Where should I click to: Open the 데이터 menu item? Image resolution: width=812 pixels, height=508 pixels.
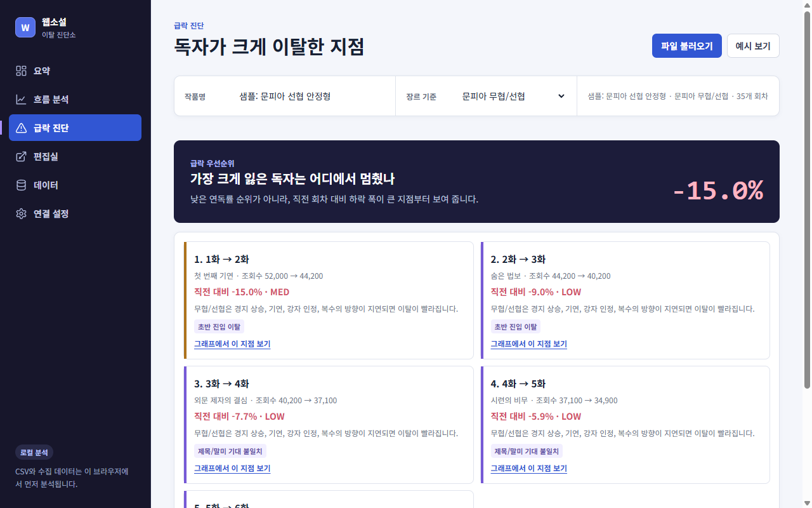(x=75, y=185)
